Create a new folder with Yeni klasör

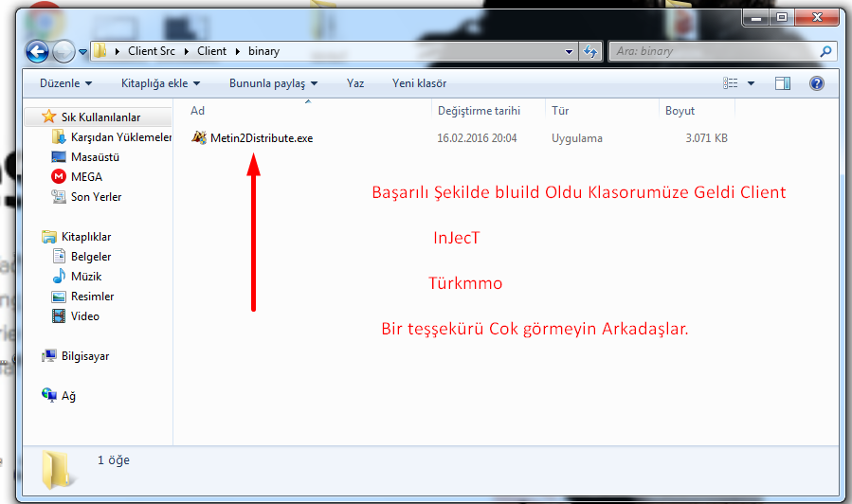pos(420,83)
